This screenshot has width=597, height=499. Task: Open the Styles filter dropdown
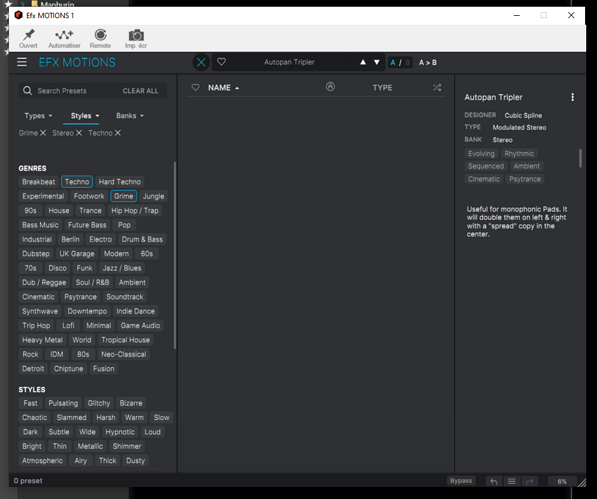(x=85, y=116)
